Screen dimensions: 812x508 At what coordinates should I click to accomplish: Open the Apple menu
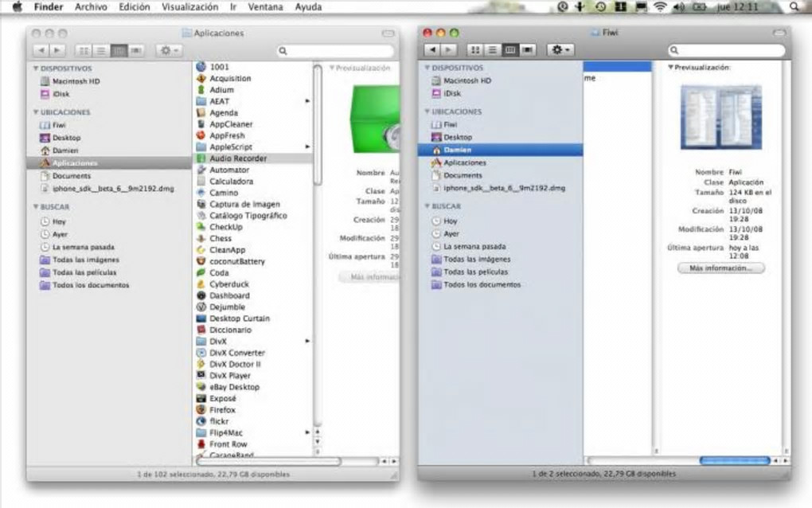17,6
